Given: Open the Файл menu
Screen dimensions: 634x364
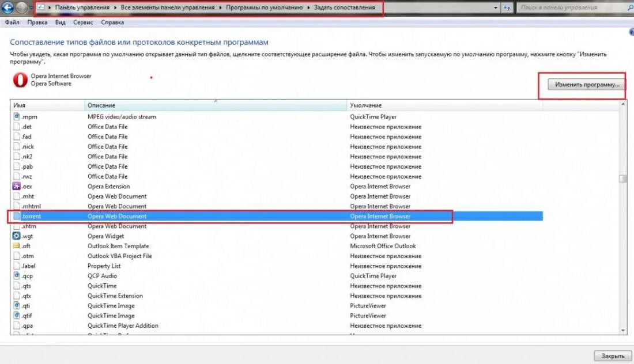Looking at the screenshot, I should 12,22.
